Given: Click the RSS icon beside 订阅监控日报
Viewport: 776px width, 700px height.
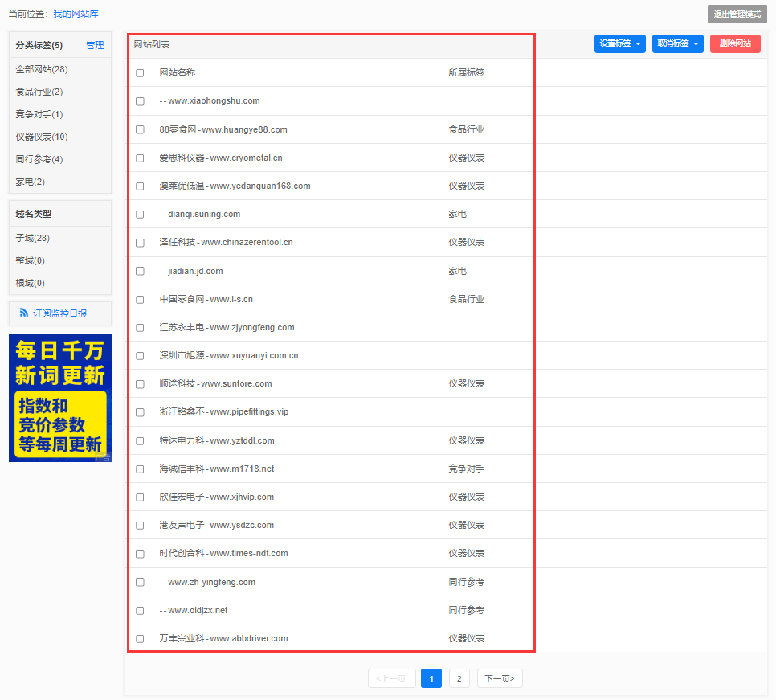Looking at the screenshot, I should (24, 313).
